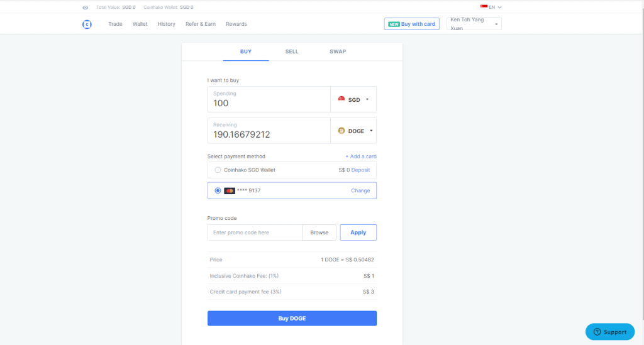Click the Deposit link
Viewport: 644px width, 345px height.
(360, 170)
